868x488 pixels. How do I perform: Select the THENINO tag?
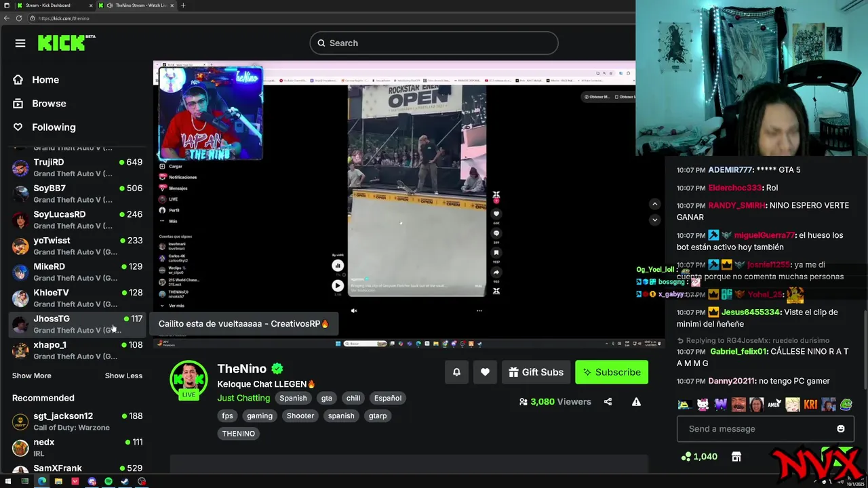point(239,433)
